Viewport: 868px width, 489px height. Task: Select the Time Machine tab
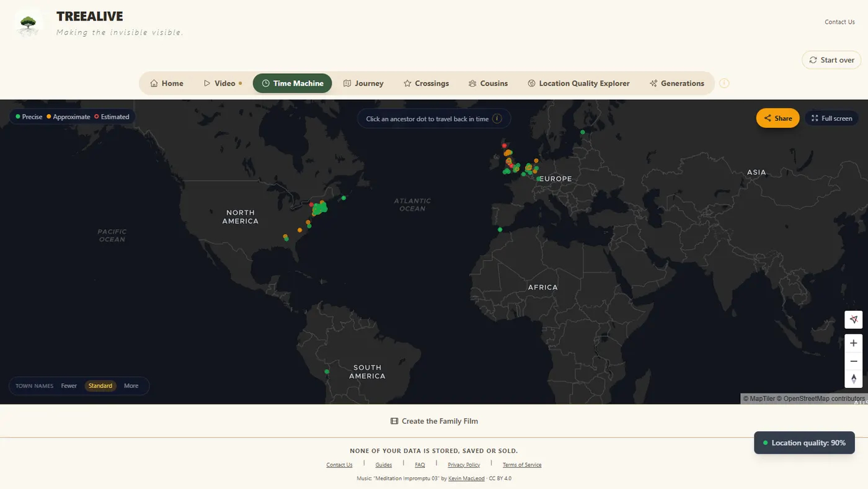[293, 83]
